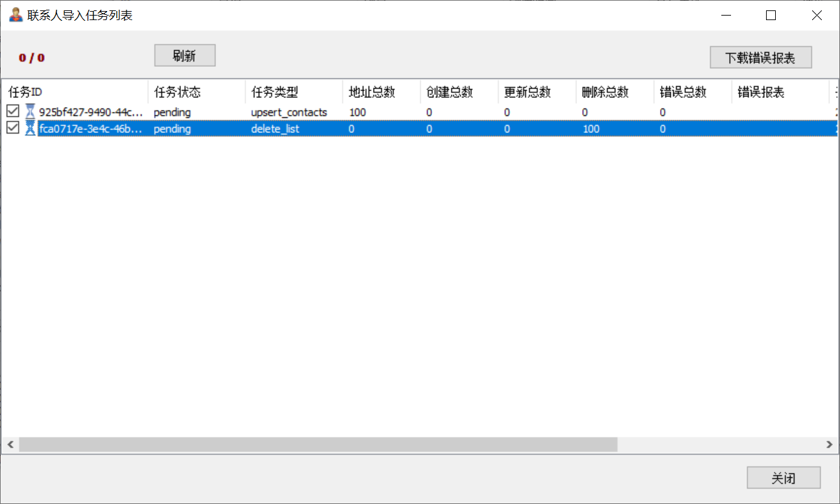Click the hourglass icon on the delete_list task
840x504 pixels.
30,128
